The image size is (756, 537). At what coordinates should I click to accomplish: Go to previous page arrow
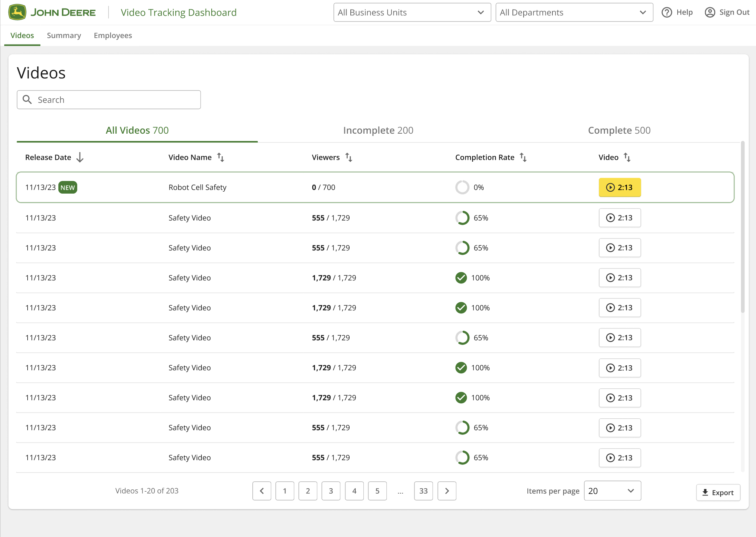[262, 491]
